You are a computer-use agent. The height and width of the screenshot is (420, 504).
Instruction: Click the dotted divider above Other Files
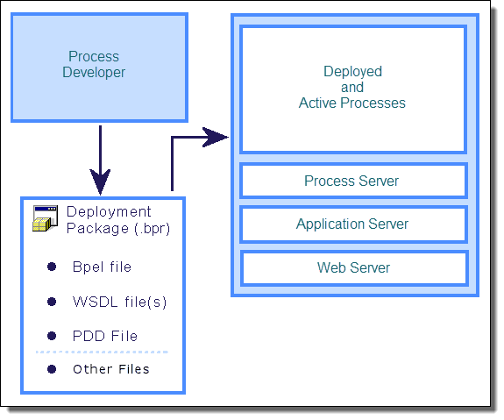pos(103,352)
